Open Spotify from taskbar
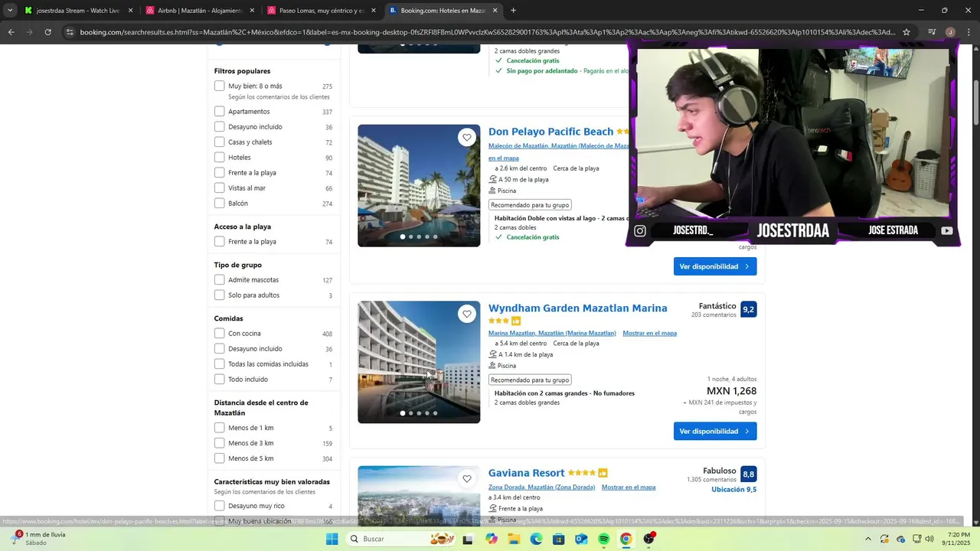Image resolution: width=980 pixels, height=551 pixels. (603, 539)
